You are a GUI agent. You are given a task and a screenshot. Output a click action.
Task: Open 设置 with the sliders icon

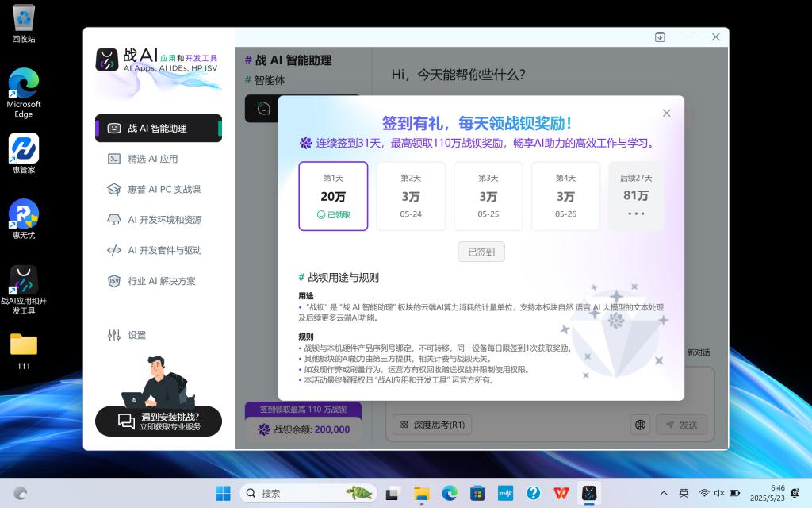(127, 336)
